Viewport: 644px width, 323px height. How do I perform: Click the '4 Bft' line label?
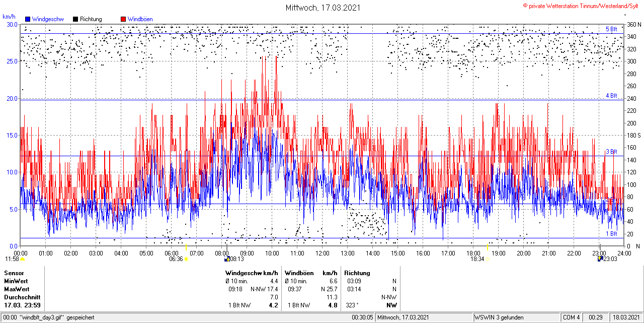(x=611, y=96)
